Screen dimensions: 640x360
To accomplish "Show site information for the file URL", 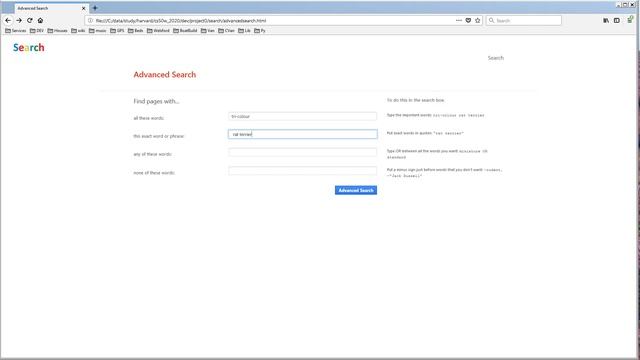I will [91, 20].
